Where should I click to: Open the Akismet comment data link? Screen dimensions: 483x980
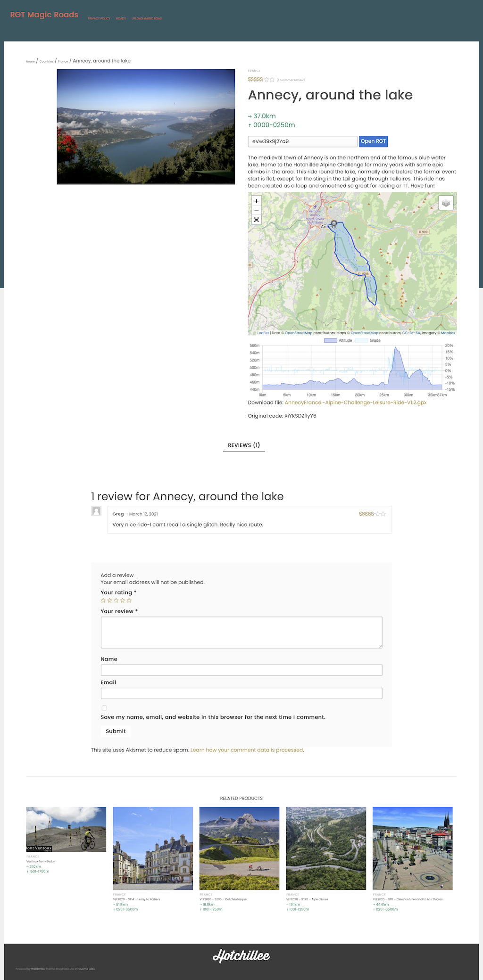[x=247, y=750]
